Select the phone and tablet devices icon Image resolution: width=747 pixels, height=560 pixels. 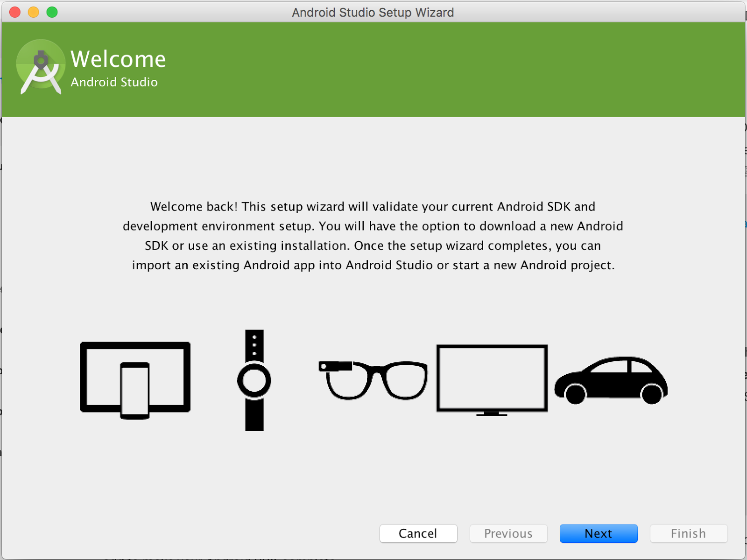tap(135, 378)
